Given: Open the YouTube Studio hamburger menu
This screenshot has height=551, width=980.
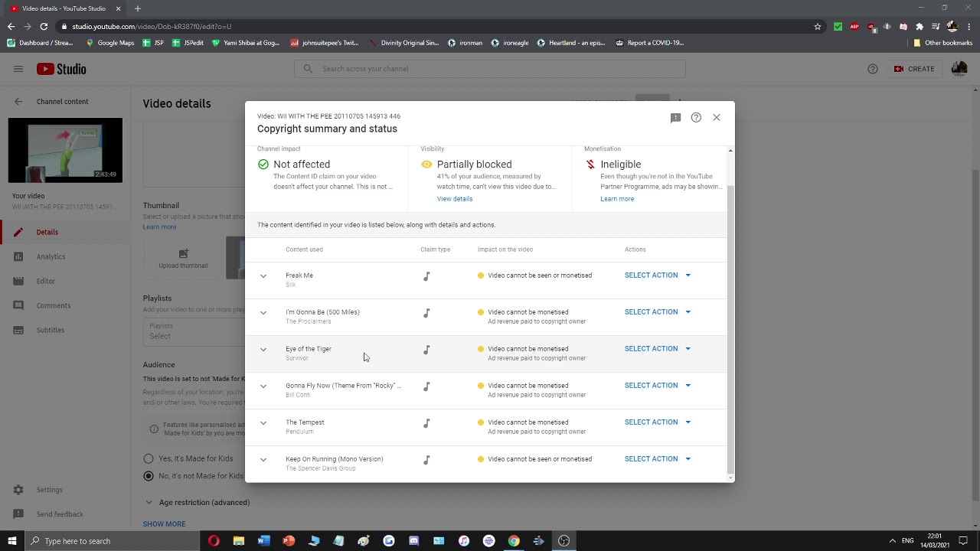Looking at the screenshot, I should click(18, 69).
